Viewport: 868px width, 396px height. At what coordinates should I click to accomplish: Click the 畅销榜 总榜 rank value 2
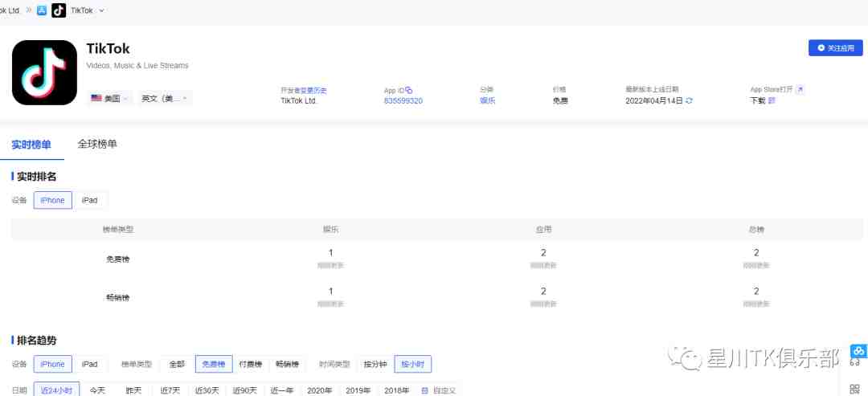[756, 292]
